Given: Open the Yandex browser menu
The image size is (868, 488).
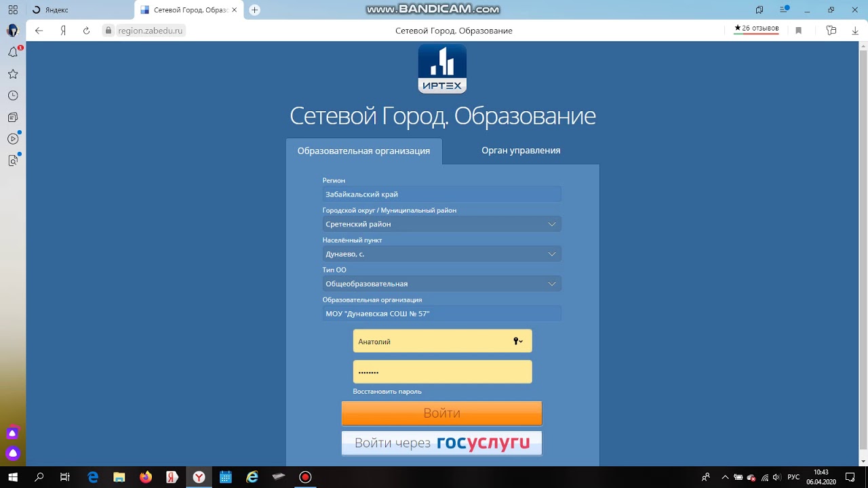Looking at the screenshot, I should (784, 9).
